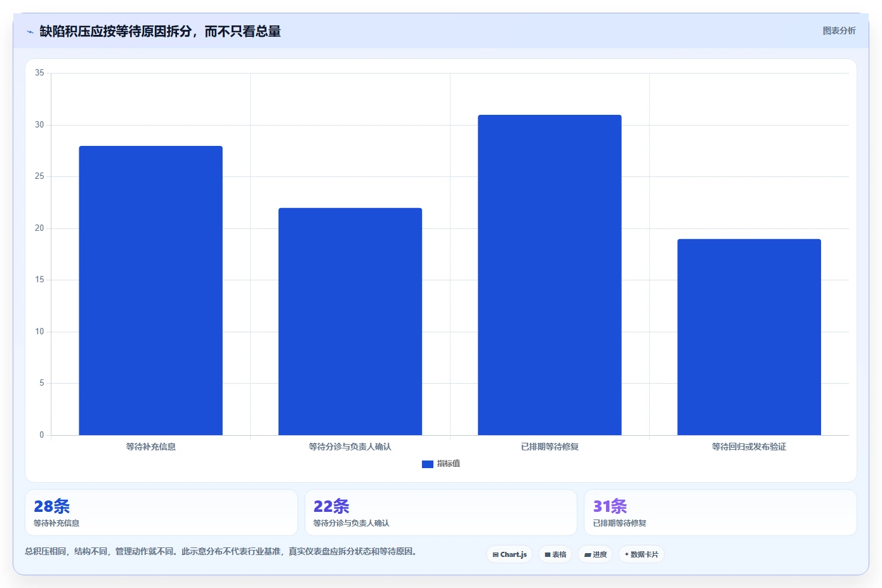882x588 pixels.
Task: Open the 31条 data card
Action: coord(720,513)
